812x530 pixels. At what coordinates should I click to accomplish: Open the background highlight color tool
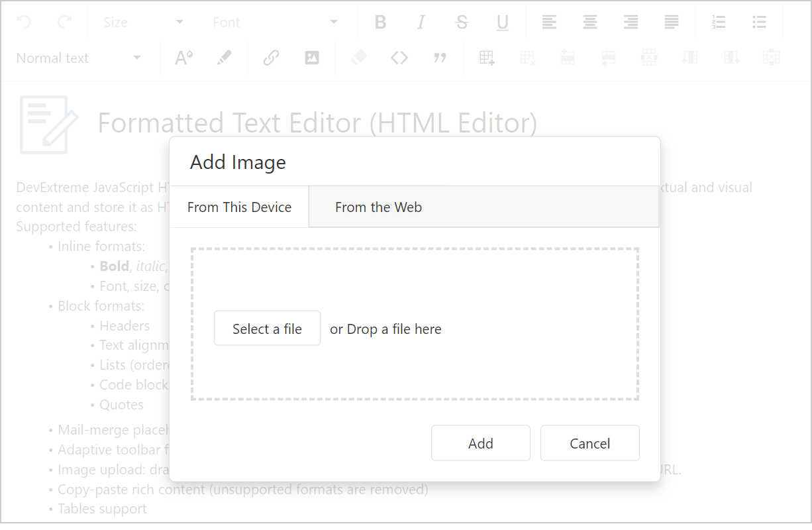(225, 58)
